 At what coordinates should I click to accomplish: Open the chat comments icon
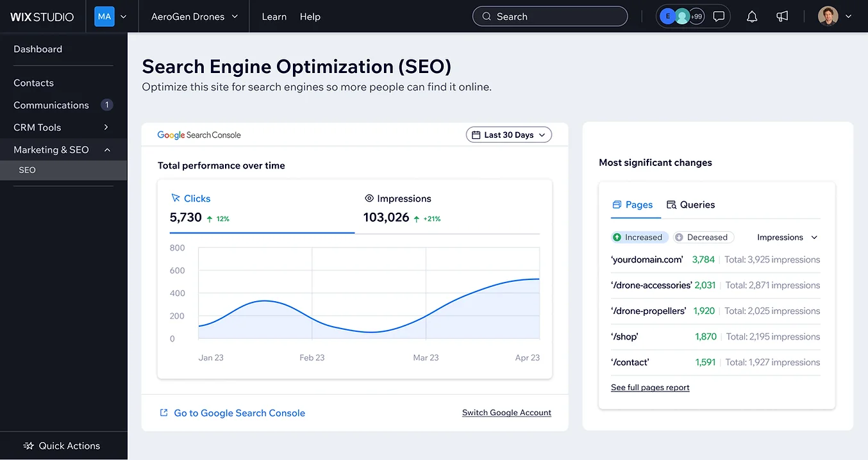(x=719, y=17)
